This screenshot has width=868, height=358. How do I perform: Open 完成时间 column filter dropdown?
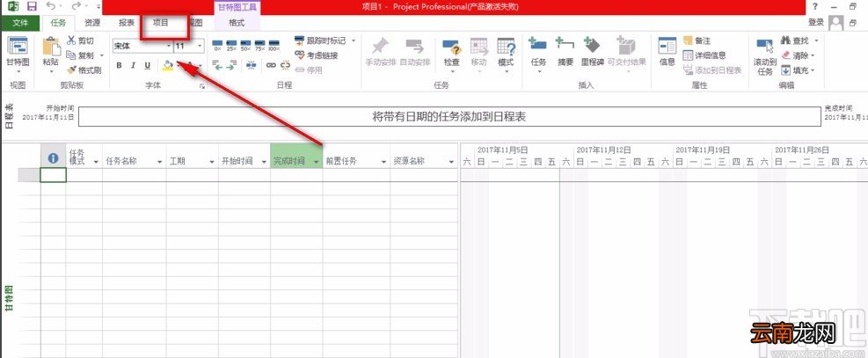pyautogui.click(x=316, y=161)
